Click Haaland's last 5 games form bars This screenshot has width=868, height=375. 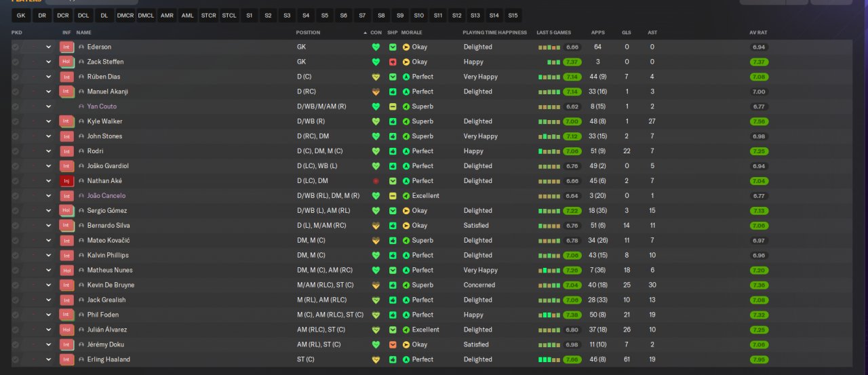tap(548, 359)
